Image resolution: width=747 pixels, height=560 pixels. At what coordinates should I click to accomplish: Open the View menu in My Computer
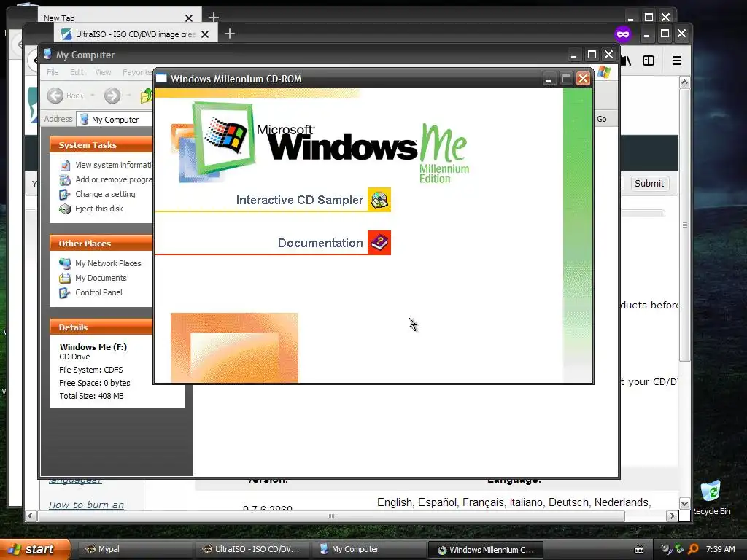pos(103,72)
